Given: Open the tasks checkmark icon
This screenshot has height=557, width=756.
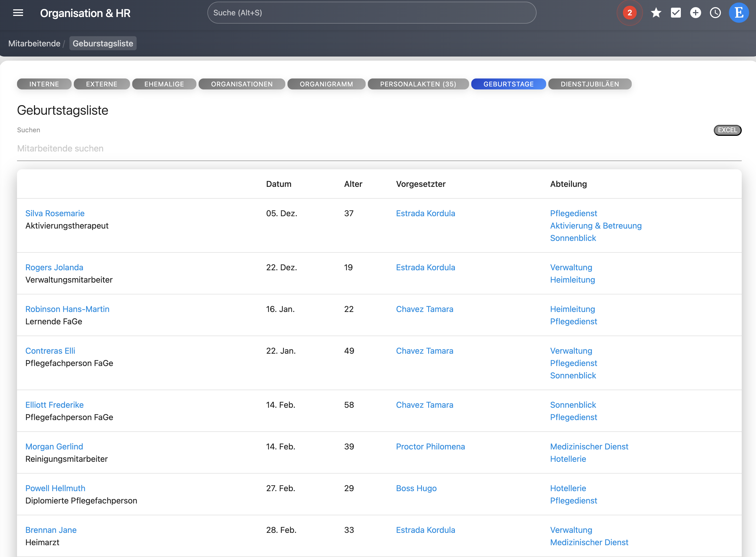Looking at the screenshot, I should (675, 13).
